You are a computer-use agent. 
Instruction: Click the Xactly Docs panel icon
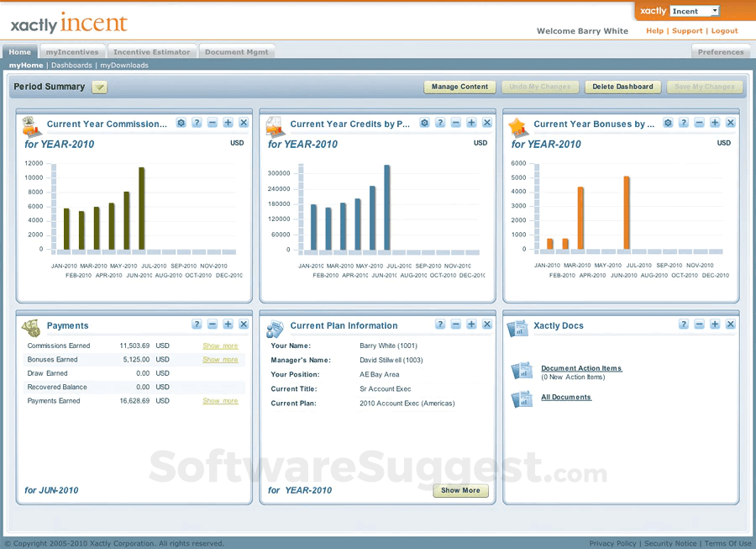pos(518,328)
